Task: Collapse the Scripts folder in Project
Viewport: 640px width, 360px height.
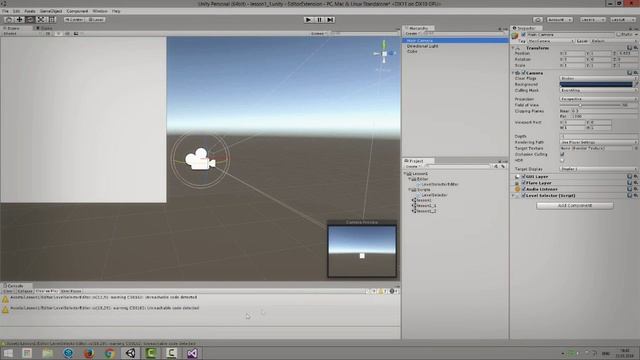Action: click(x=409, y=190)
